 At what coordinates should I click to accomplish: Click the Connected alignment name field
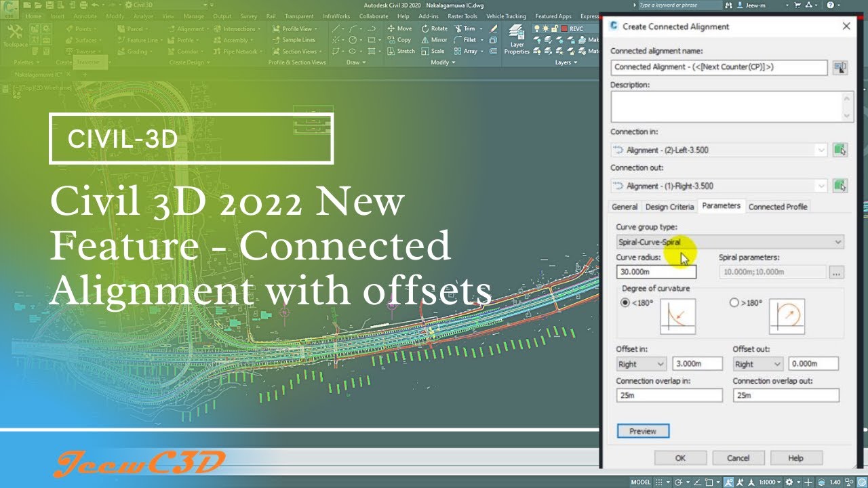[719, 67]
